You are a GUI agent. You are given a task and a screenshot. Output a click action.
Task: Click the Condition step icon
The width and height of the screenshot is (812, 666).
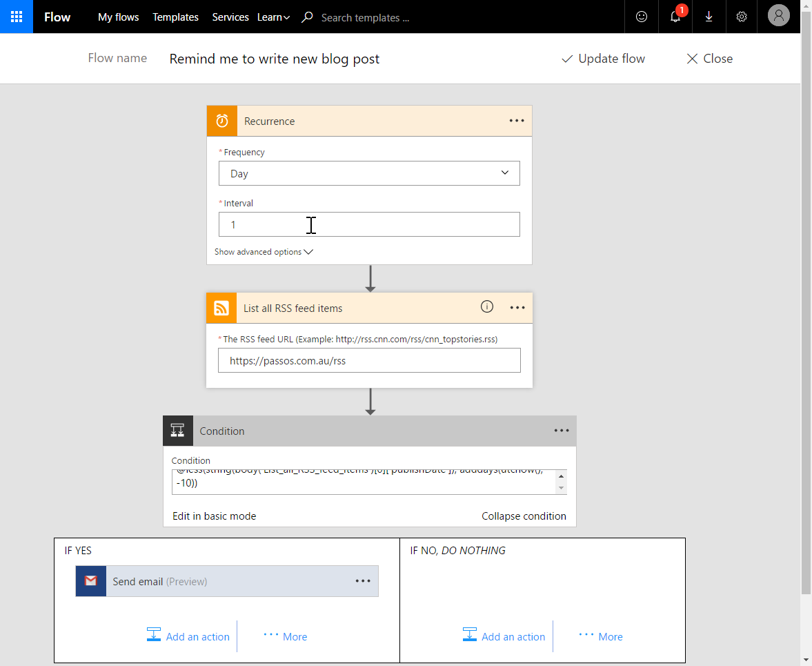click(178, 431)
